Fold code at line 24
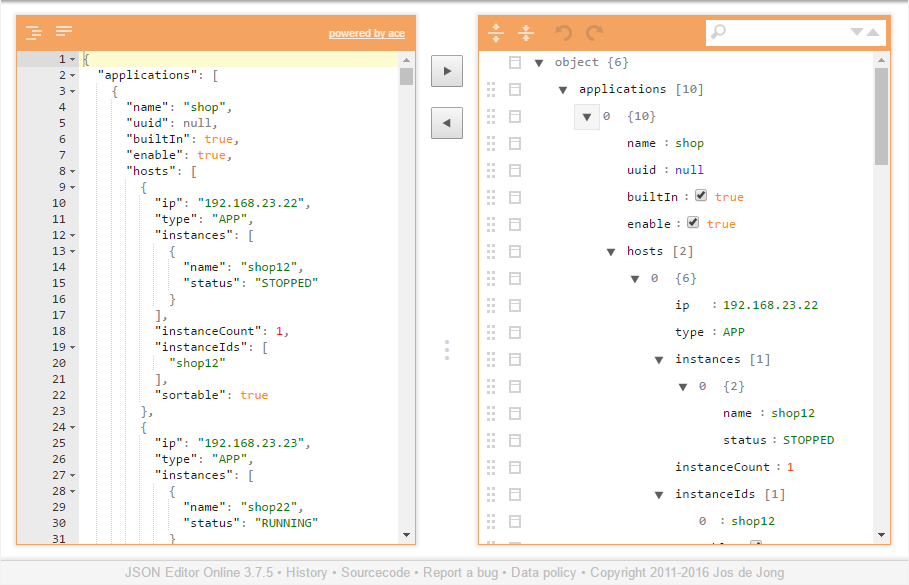The height and width of the screenshot is (585, 909). [x=72, y=427]
